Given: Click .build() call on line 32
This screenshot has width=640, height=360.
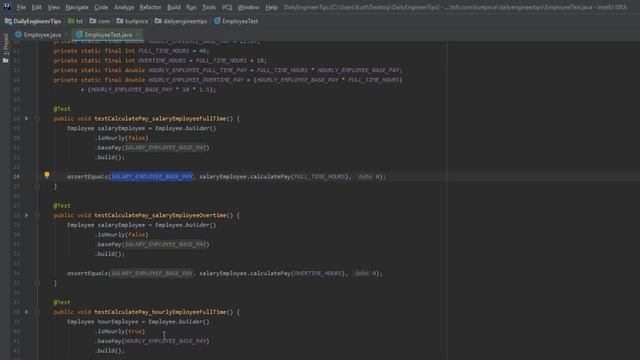Looking at the screenshot, I should point(109,254).
